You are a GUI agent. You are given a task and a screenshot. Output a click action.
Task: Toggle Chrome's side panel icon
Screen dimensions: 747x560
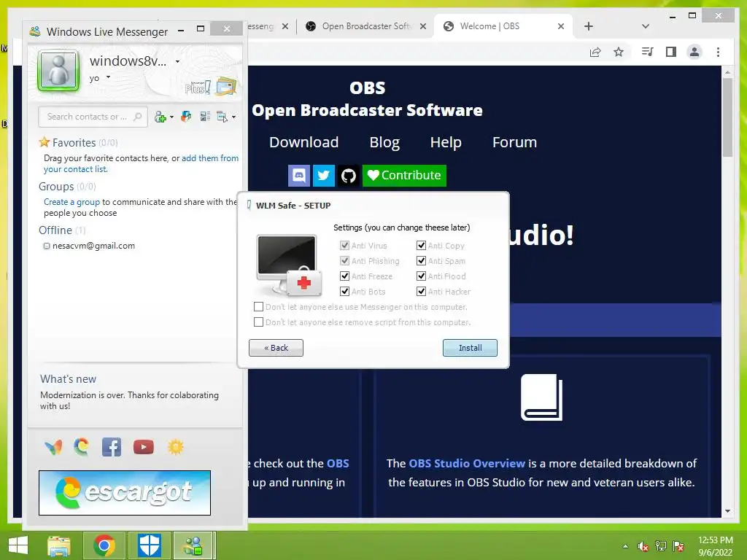671,52
